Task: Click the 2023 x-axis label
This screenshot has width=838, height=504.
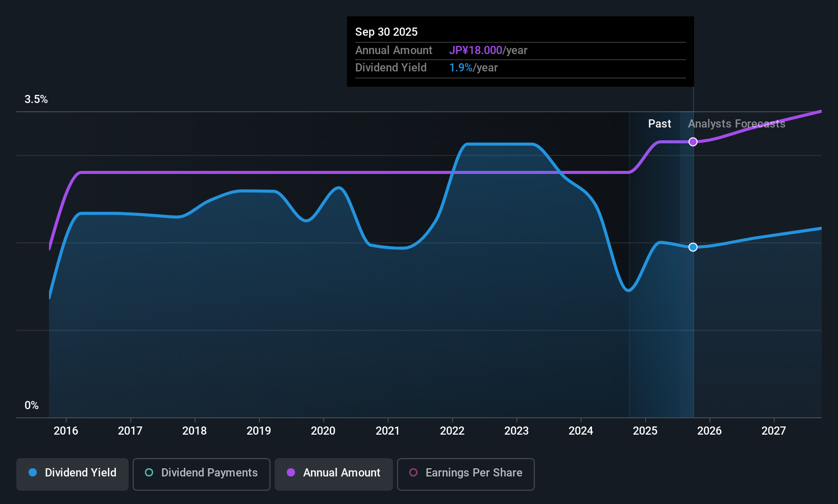Action: 516,431
